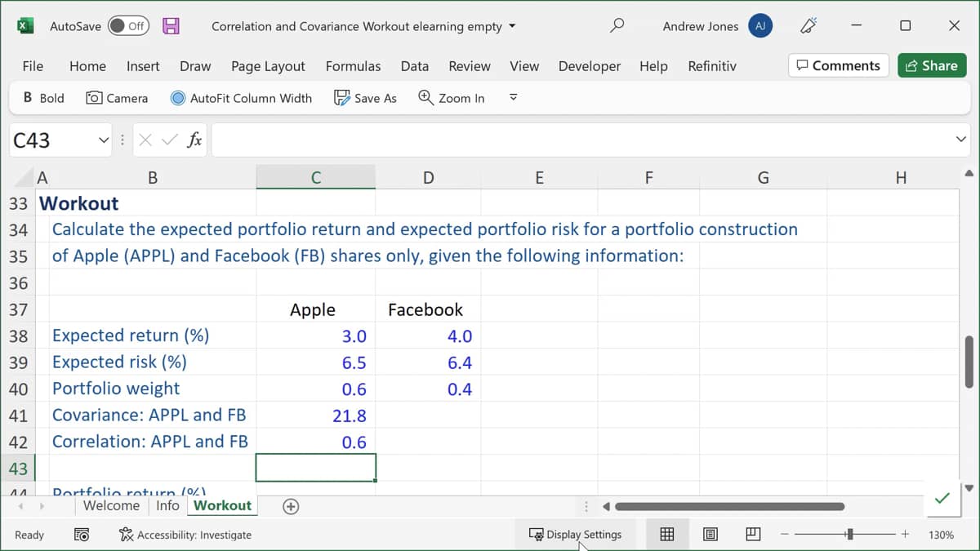
Task: Click the Excel application icon
Action: (x=25, y=26)
